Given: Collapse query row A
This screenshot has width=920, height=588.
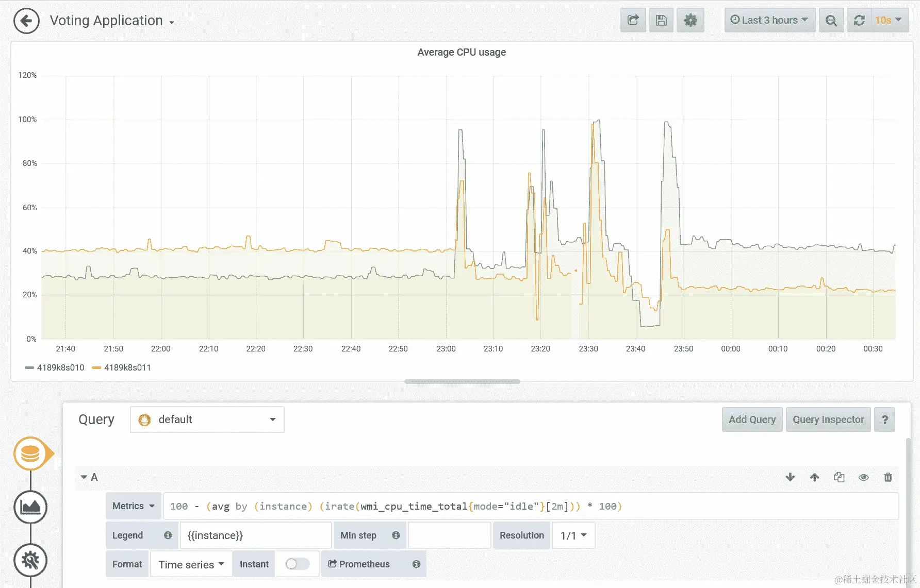Looking at the screenshot, I should [x=89, y=477].
